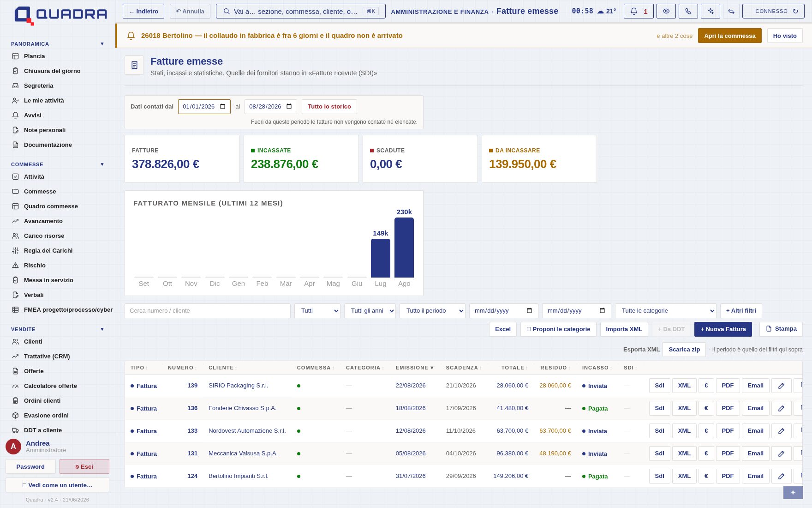Click the euro payment button for invoice 136
Viewport: 812px width, 508px height.
tap(706, 408)
